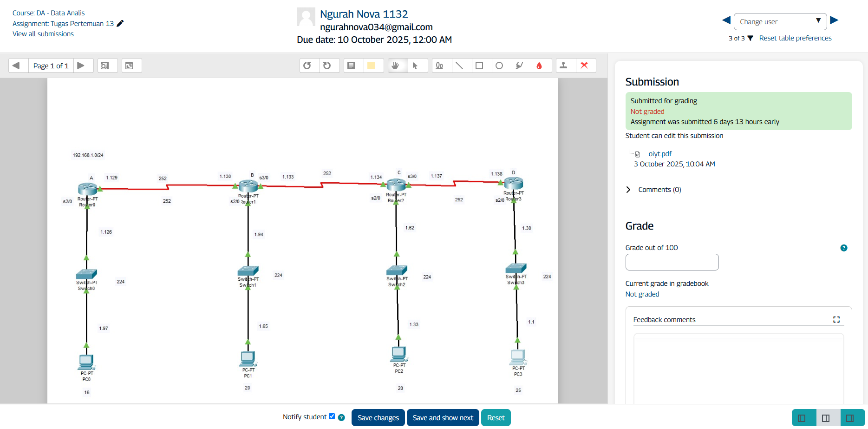The image size is (868, 429).
Task: Pick the rectangle annotation tool
Action: pyautogui.click(x=479, y=66)
